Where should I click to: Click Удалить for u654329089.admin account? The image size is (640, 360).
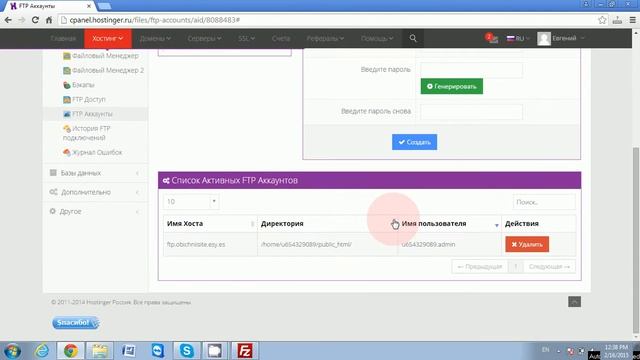(x=527, y=244)
